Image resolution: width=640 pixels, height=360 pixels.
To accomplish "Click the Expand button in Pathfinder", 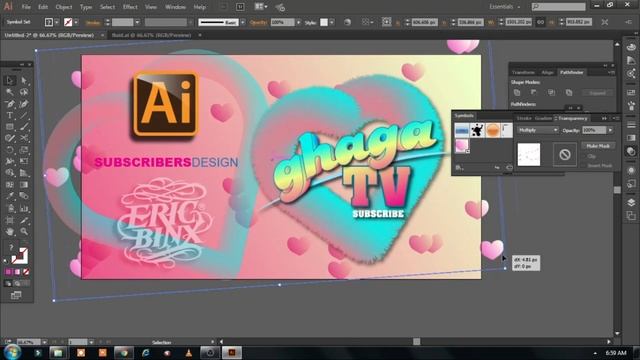I will click(597, 93).
